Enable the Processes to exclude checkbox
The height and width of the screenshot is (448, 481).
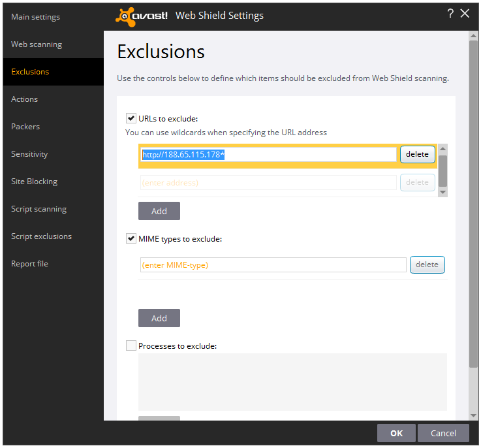click(131, 345)
